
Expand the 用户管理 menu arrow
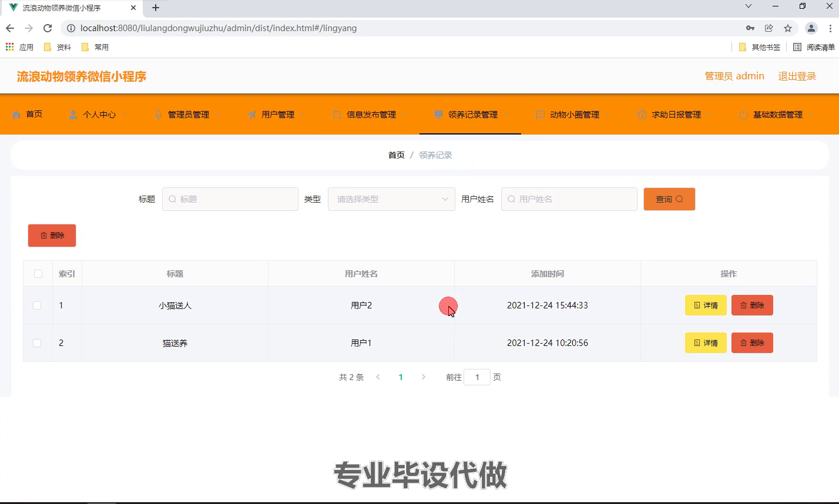pyautogui.click(x=303, y=115)
